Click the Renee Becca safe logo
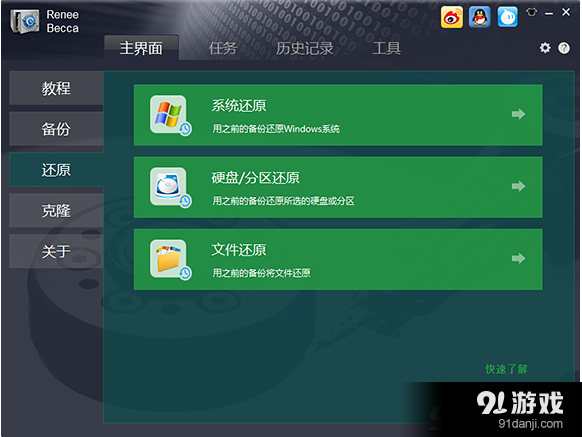Viewport: 582px width, 437px height. click(24, 22)
